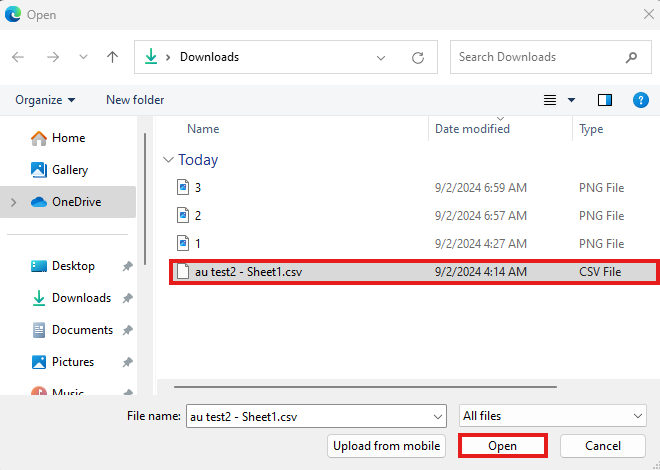Expand the address bar history dropdown
The image size is (660, 470).
coord(381,58)
